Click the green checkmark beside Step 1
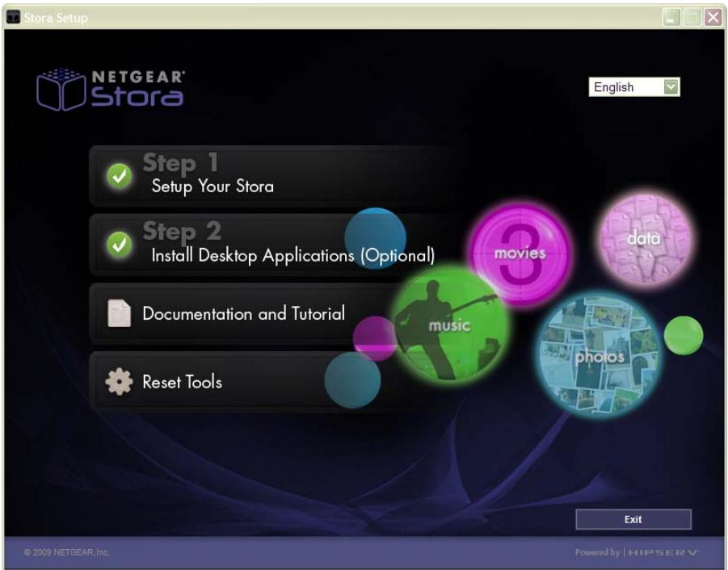Image resolution: width=728 pixels, height=570 pixels. [120, 176]
